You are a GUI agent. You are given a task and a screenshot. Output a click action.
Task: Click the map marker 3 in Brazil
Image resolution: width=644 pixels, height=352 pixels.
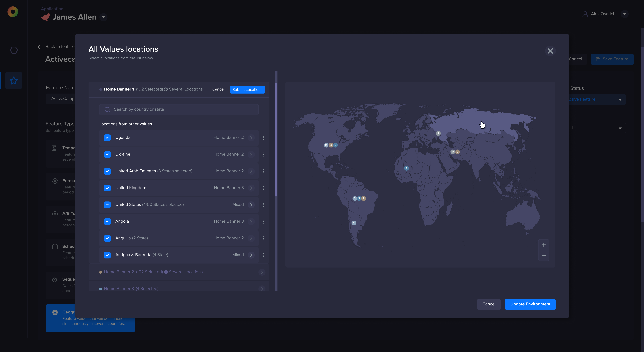355,198
